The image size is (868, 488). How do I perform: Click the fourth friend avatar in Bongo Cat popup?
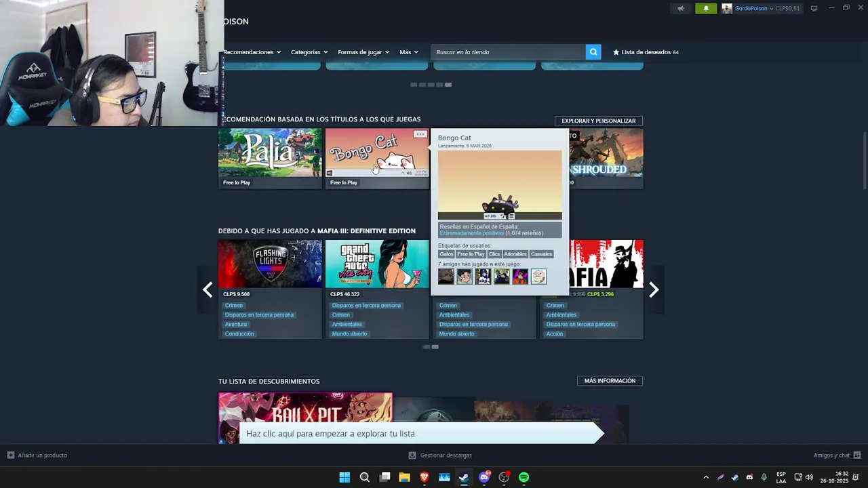[x=501, y=277]
